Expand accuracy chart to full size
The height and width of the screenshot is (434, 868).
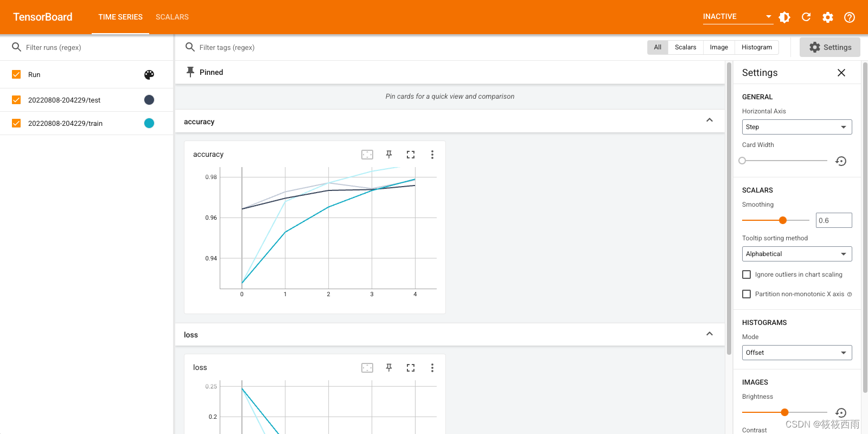[x=411, y=155]
